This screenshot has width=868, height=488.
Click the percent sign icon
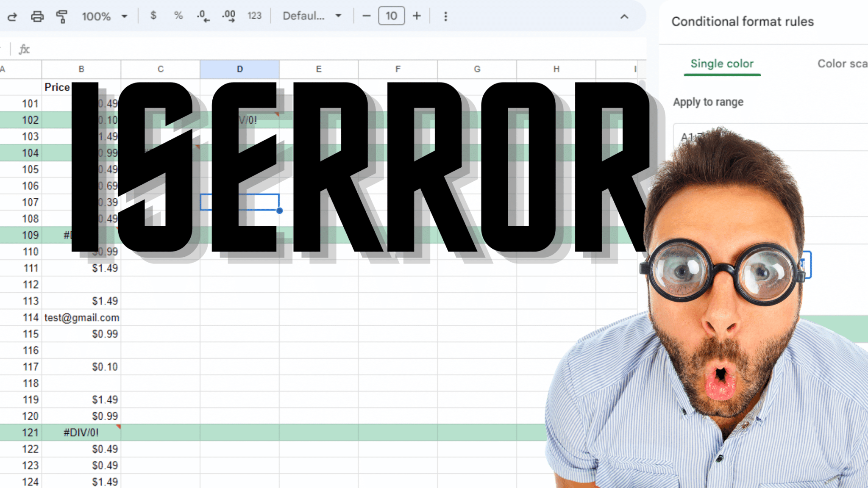178,16
